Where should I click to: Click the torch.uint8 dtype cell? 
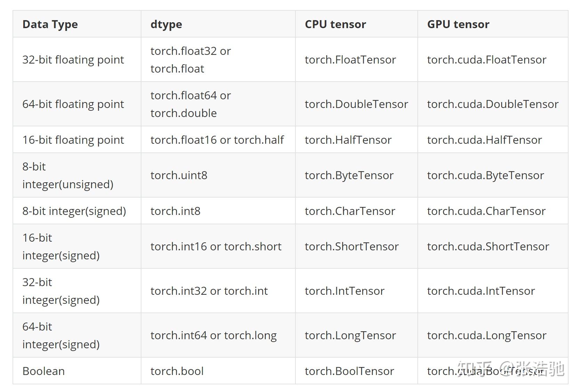coord(179,175)
